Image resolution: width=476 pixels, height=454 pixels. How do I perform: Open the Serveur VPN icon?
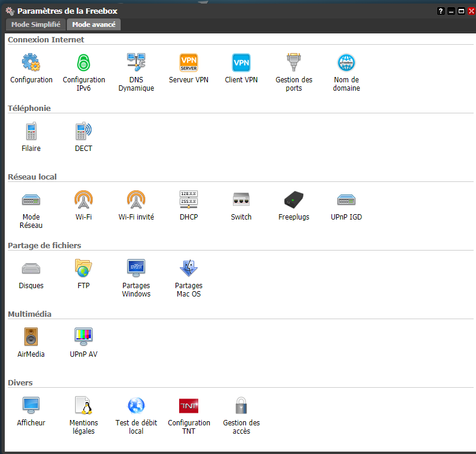pyautogui.click(x=189, y=63)
